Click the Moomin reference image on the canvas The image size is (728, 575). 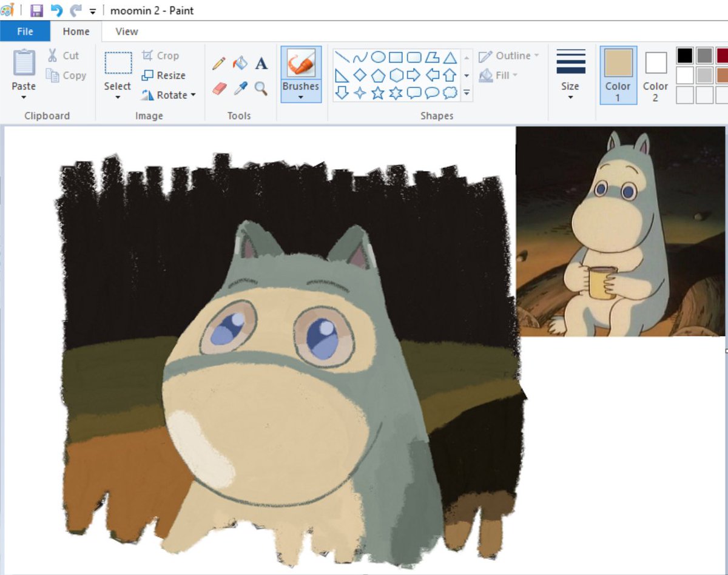click(620, 231)
